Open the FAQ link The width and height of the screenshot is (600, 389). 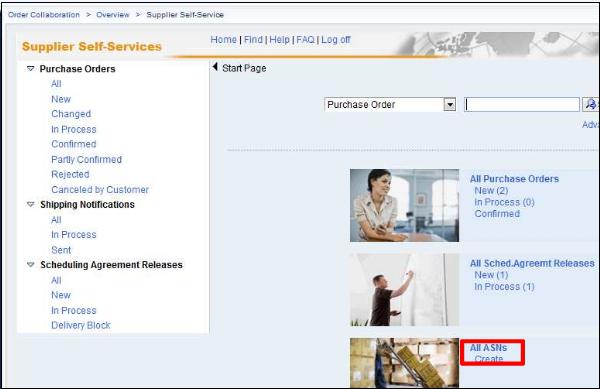[x=305, y=40]
